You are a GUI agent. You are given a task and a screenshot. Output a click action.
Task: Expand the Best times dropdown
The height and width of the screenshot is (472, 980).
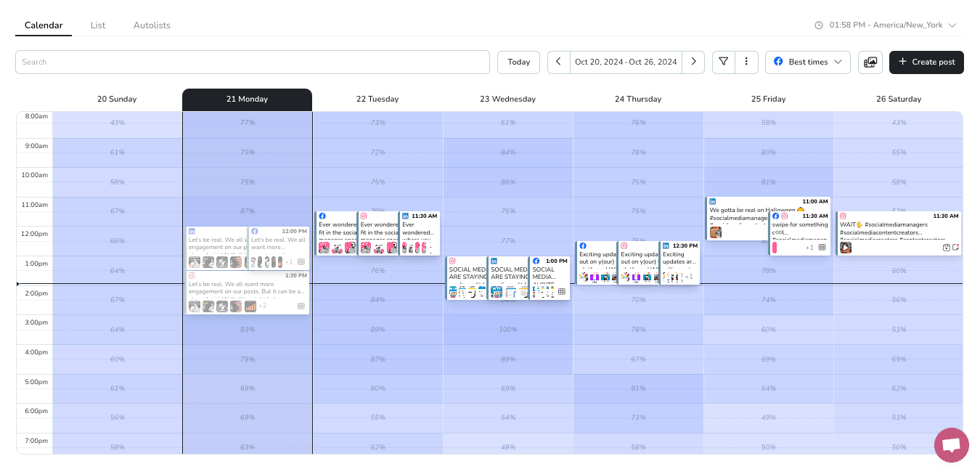(808, 62)
